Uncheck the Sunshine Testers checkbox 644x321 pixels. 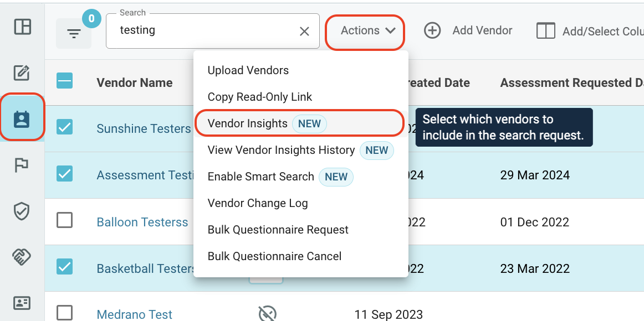(x=64, y=127)
